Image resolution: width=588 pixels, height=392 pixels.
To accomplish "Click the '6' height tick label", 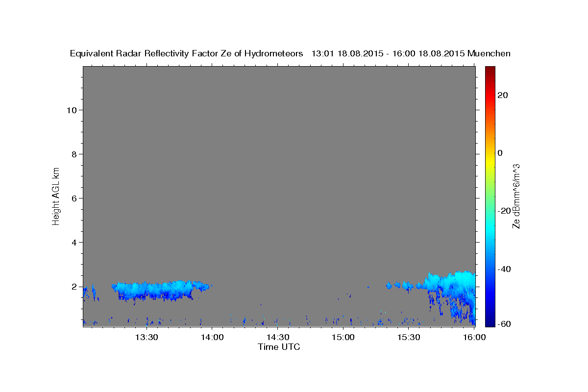I will [x=74, y=198].
